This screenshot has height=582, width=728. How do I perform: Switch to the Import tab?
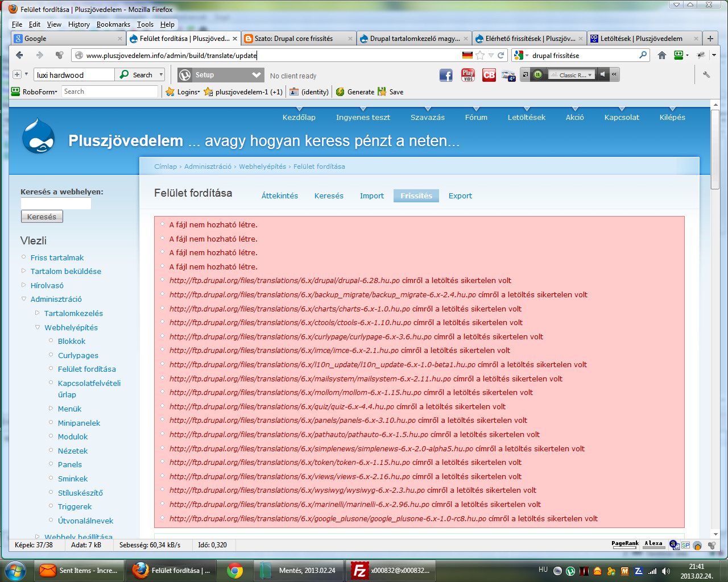(x=371, y=196)
